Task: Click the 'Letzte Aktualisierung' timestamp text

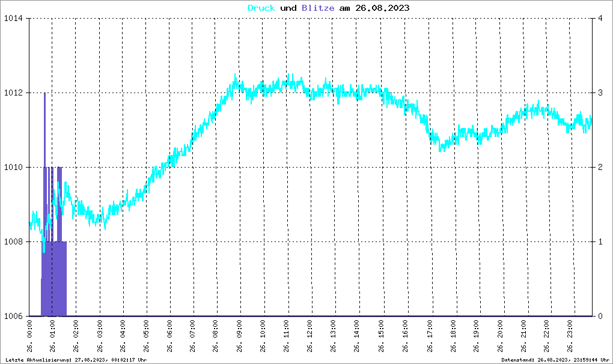Action: (76, 360)
